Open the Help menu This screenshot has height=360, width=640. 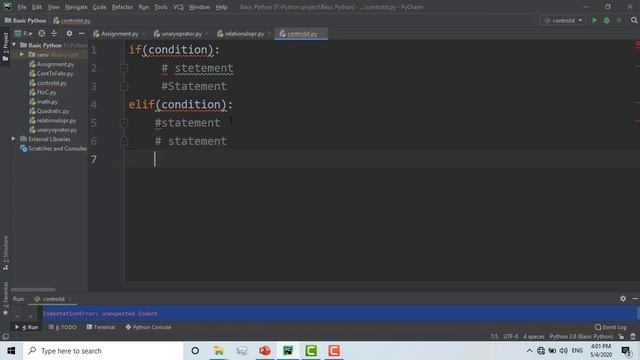click(x=221, y=7)
